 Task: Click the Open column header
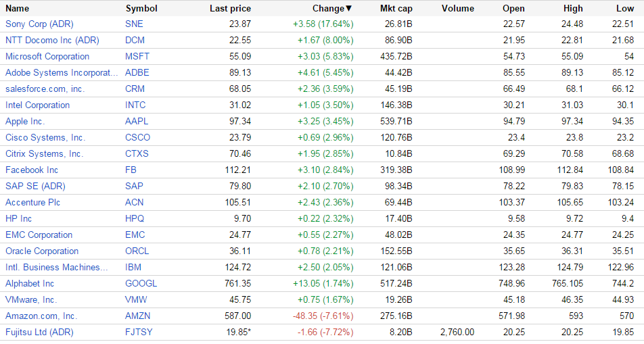pyautogui.click(x=513, y=9)
